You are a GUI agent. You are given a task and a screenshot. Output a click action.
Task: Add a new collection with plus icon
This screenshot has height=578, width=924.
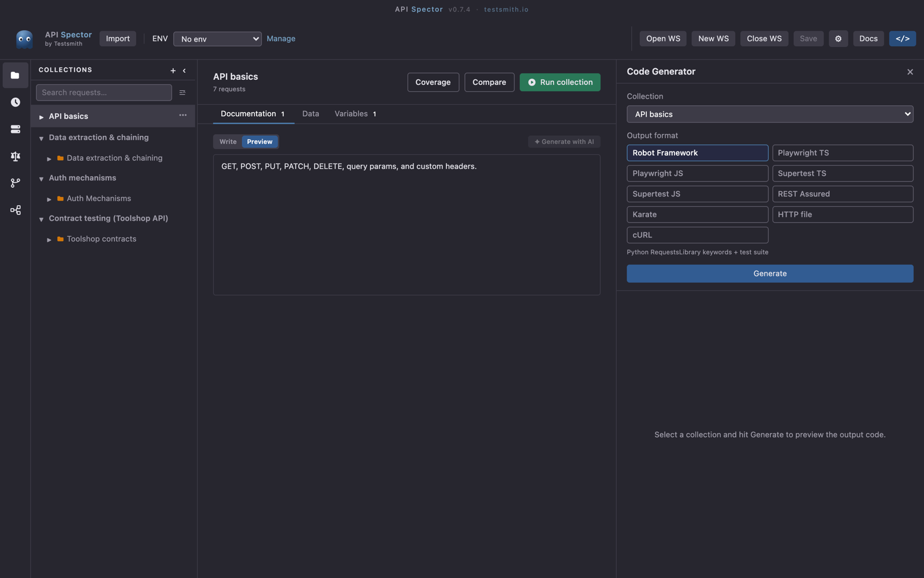173,71
